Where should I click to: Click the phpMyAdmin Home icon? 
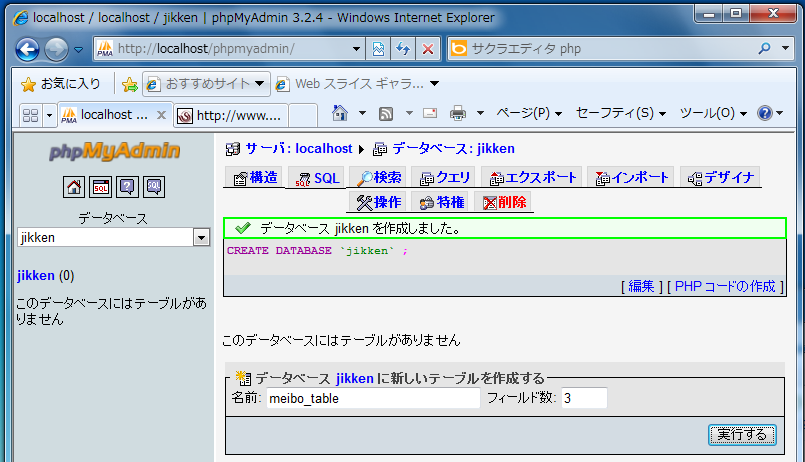[x=74, y=186]
